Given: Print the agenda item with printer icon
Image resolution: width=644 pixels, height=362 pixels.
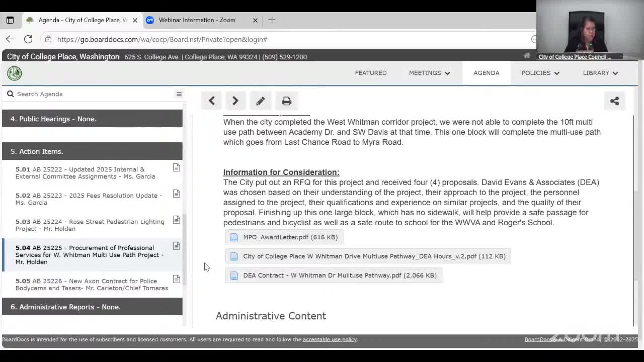Looking at the screenshot, I should [x=286, y=101].
